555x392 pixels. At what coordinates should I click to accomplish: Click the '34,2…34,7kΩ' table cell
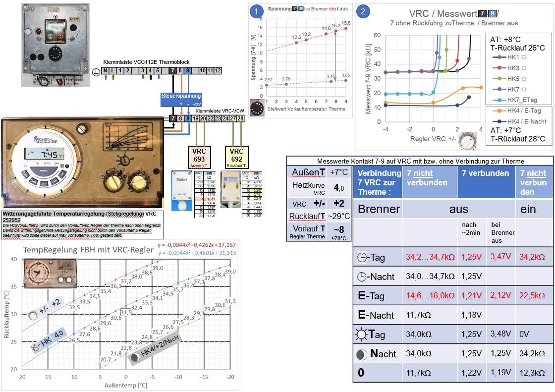click(430, 257)
